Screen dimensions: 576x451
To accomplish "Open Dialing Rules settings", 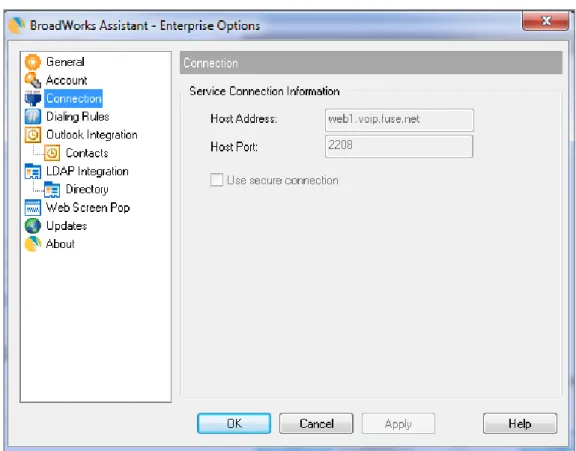I will 78,117.
